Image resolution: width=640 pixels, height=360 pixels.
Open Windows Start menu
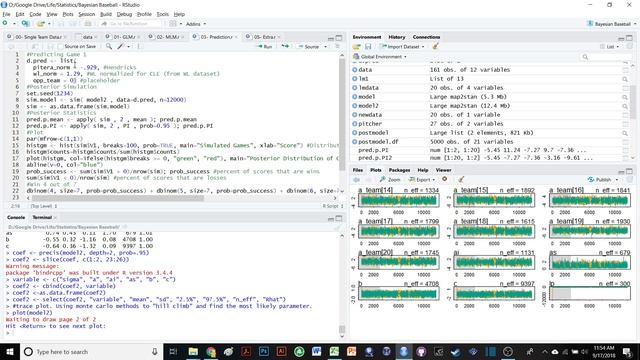click(9, 351)
